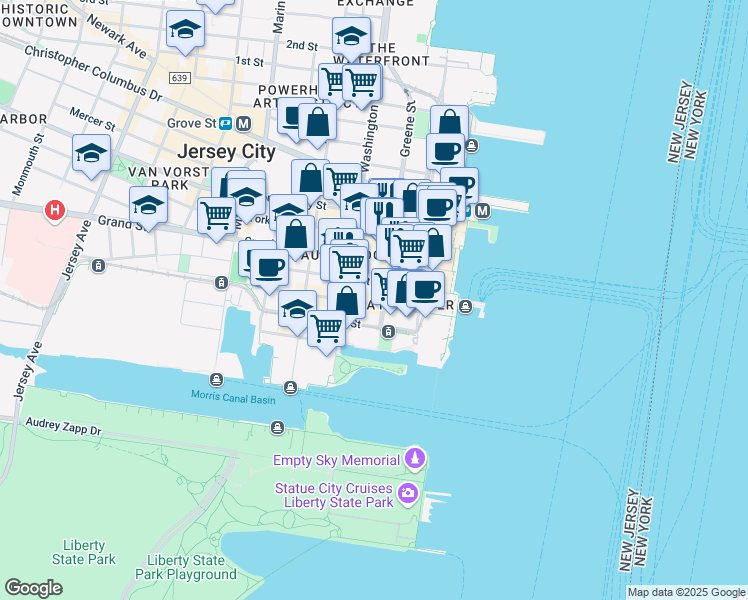Screen dimensions: 748x600
Task: Click the southernmost shopping bag marker
Action: click(x=347, y=300)
